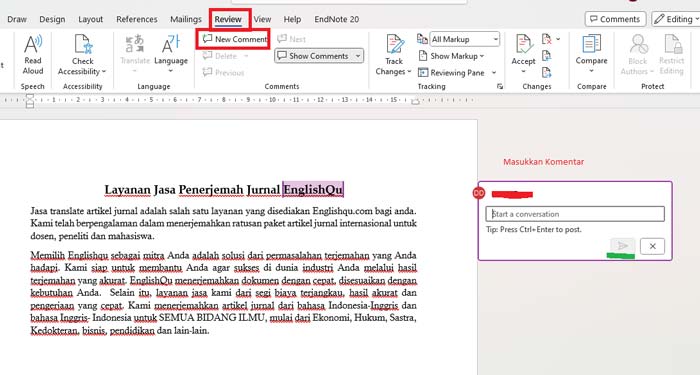Click the text SEMUA BIDANG ILMU
The image size is (700, 375).
(x=212, y=318)
